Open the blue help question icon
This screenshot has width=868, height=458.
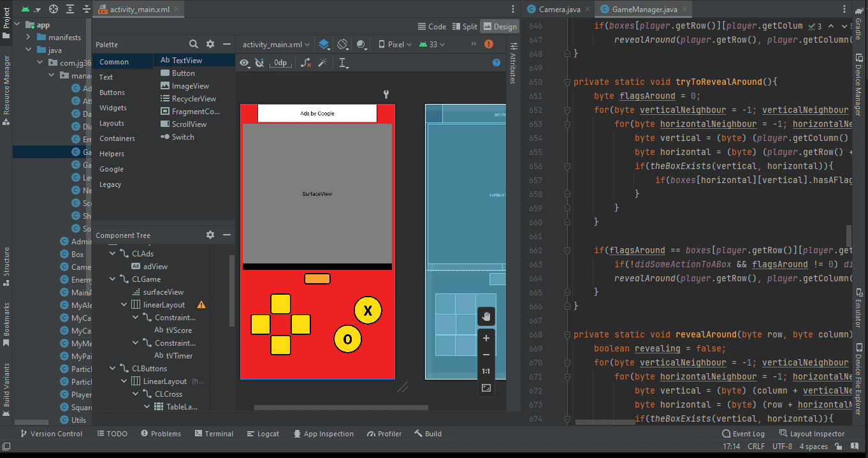[496, 63]
